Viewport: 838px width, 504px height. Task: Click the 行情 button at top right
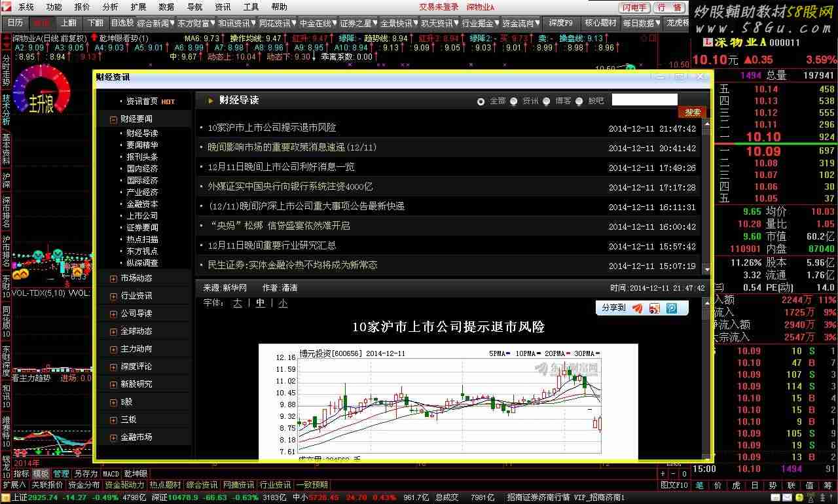(669, 7)
